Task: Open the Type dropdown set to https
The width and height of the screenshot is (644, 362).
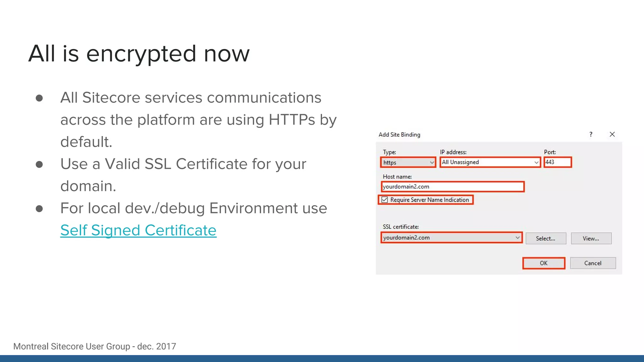Action: point(408,162)
